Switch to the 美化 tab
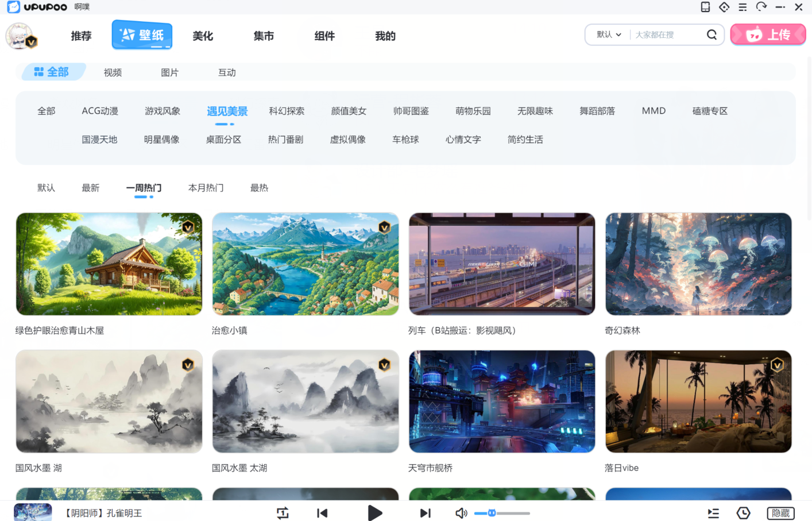Viewport: 812px width, 521px height. pyautogui.click(x=203, y=36)
